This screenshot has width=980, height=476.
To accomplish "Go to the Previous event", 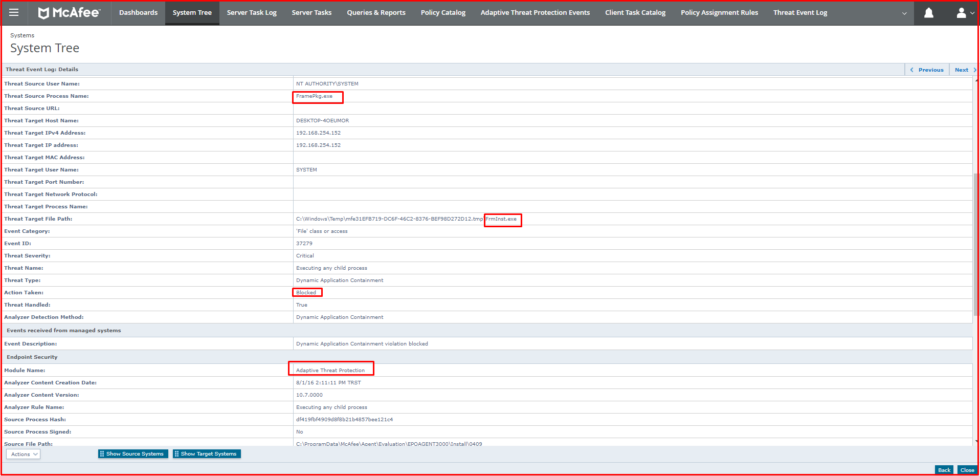I will tap(927, 70).
